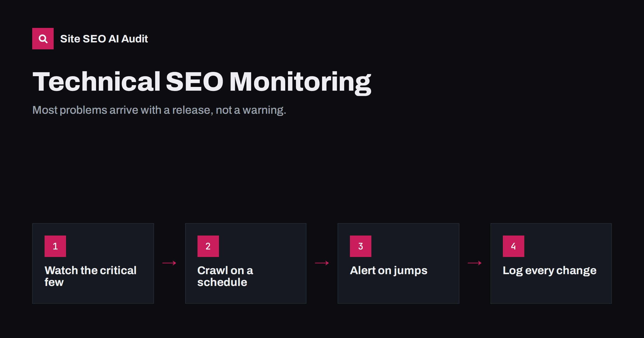Click the number 4 step badge

coord(514,246)
